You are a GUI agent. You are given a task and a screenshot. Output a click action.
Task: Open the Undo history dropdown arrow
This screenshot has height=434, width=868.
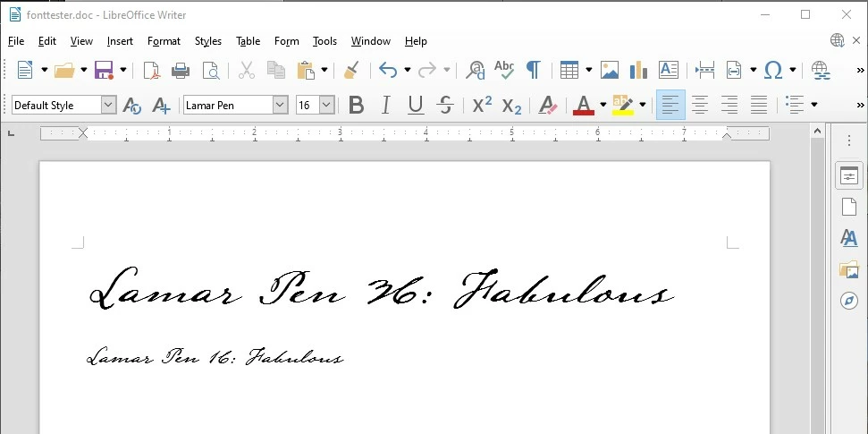[407, 70]
